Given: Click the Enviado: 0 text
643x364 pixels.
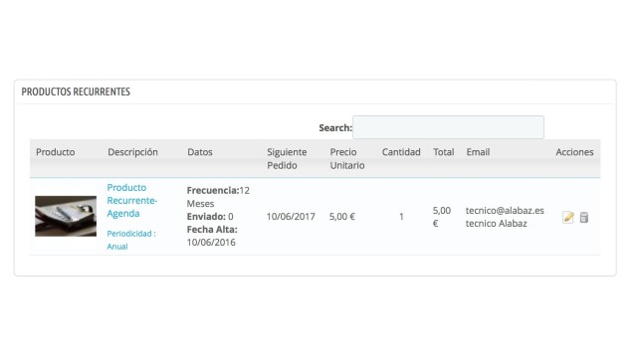Looking at the screenshot, I should (x=210, y=217).
